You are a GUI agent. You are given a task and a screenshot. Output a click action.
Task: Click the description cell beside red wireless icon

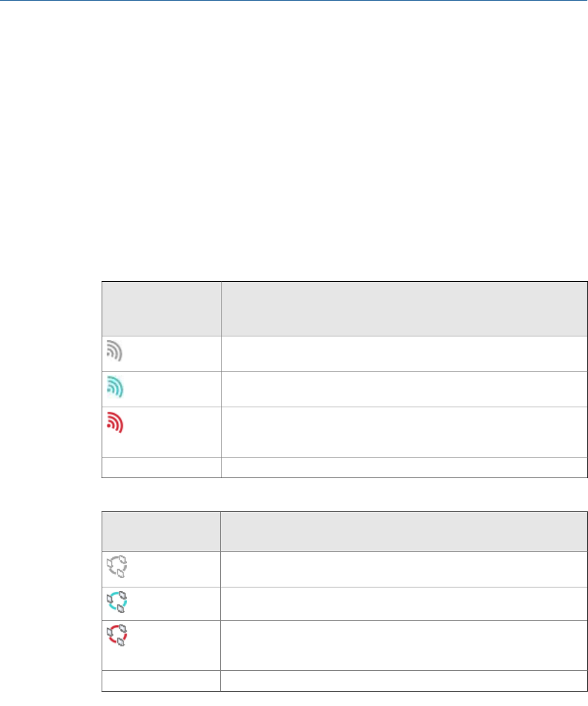404,431
